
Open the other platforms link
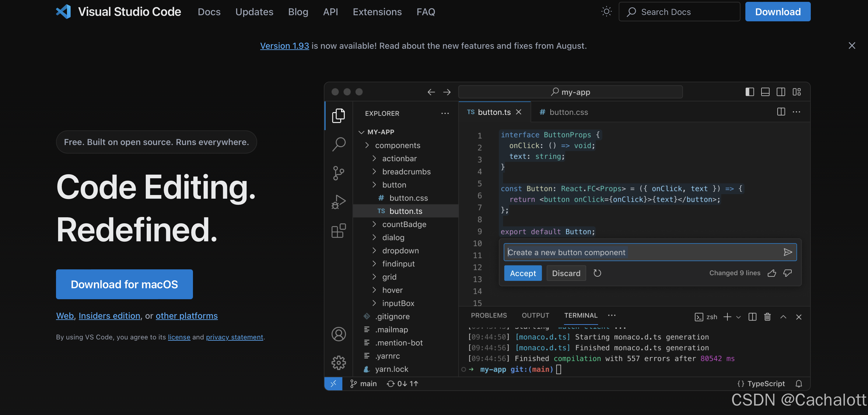(x=186, y=315)
